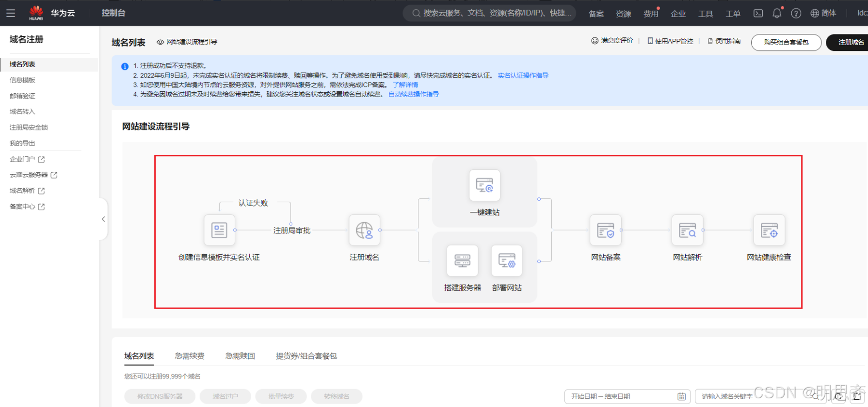Click the calendar icon in date field

tap(681, 396)
